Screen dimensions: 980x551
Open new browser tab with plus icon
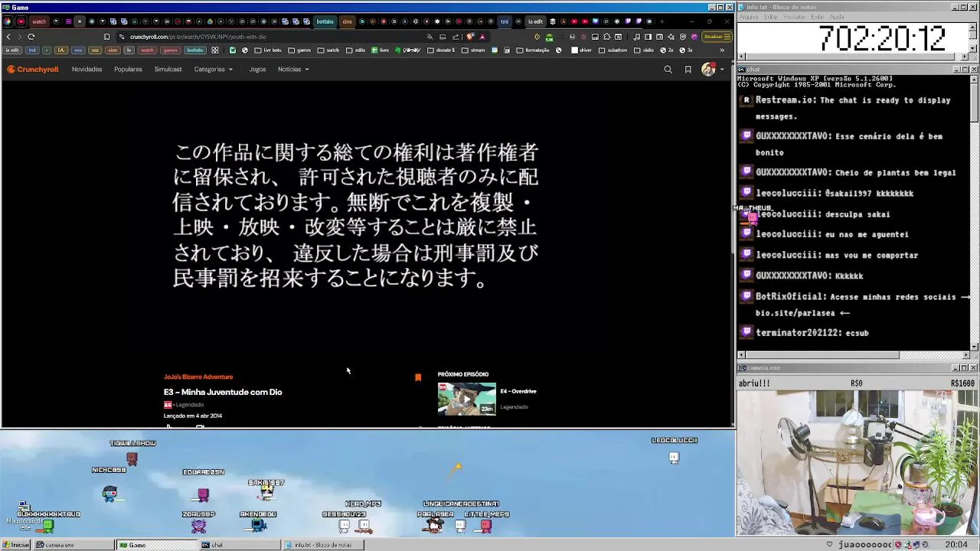point(661,21)
